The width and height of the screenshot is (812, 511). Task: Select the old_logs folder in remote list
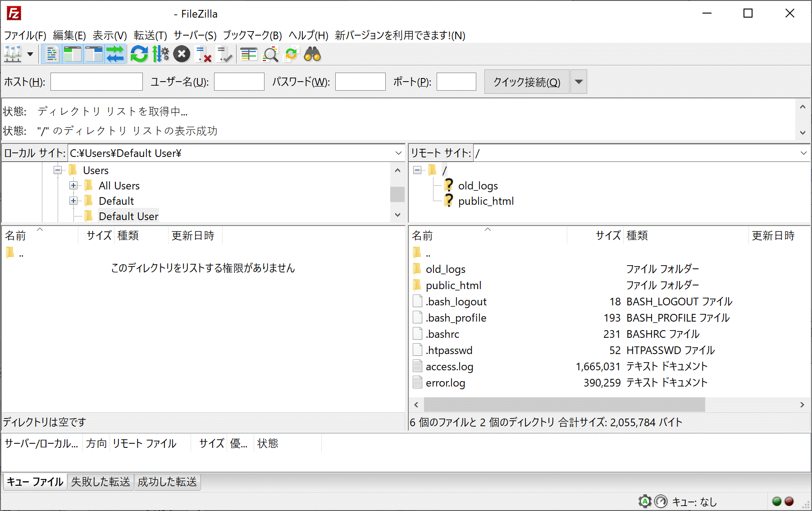[445, 269]
